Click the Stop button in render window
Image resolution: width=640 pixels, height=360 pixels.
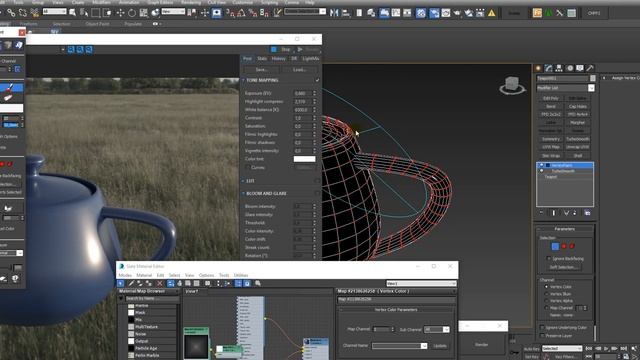click(x=282, y=50)
